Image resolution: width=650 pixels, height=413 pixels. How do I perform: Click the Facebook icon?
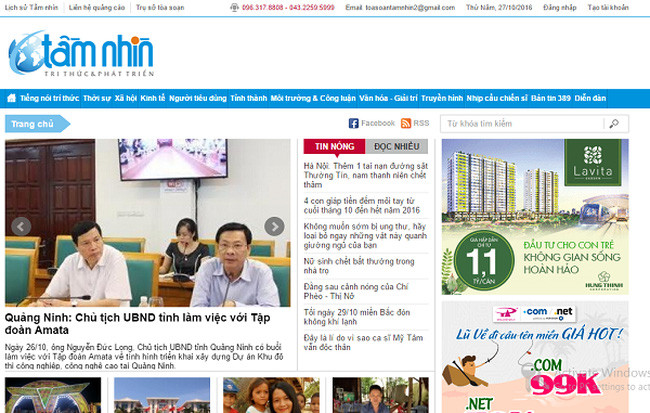pyautogui.click(x=353, y=123)
